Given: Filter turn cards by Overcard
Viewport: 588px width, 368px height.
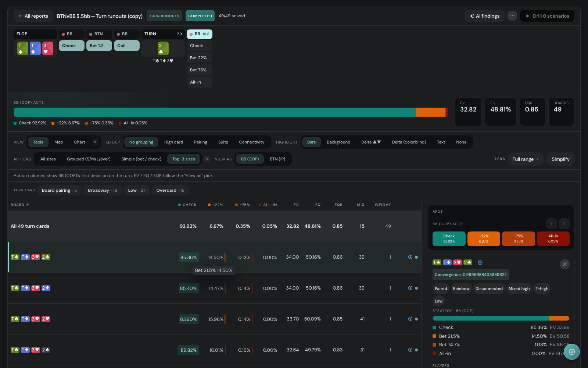Looking at the screenshot, I should point(171,190).
